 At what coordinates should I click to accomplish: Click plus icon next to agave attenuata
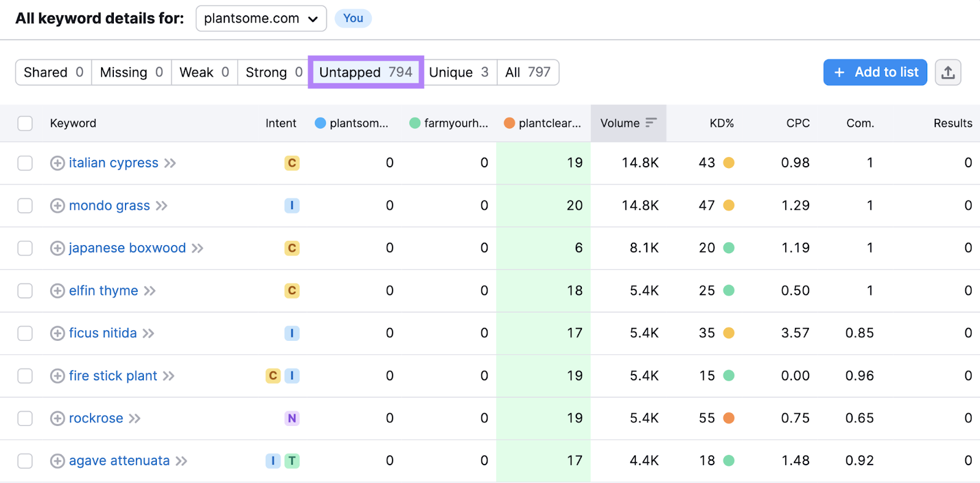pyautogui.click(x=58, y=461)
